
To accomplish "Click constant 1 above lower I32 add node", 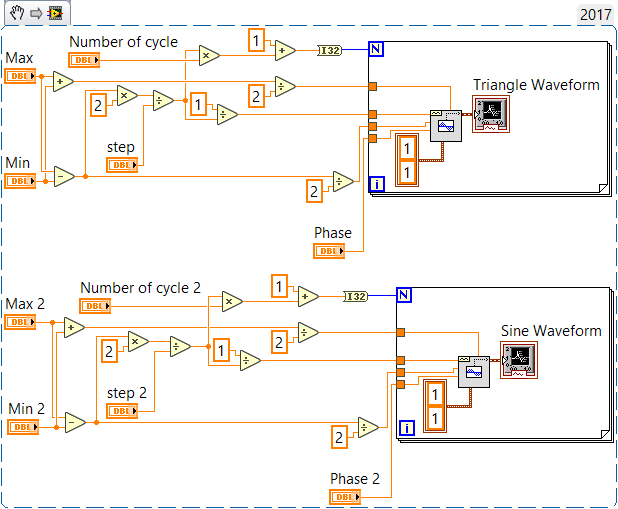I will point(279,286).
